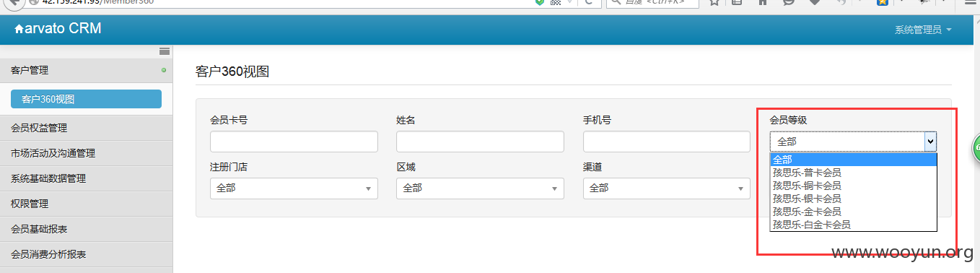Open the 会员权益管理 menu section
980x273 pixels.
[x=86, y=128]
